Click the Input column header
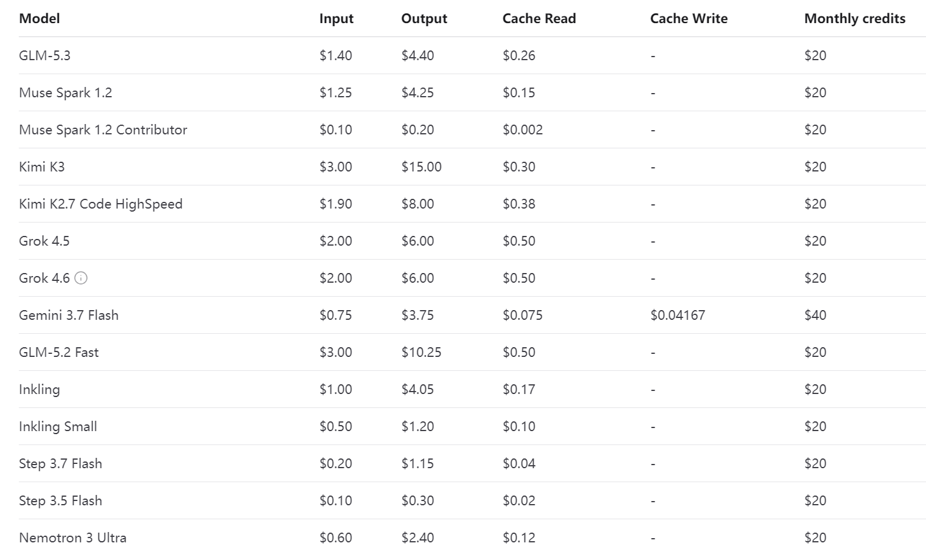Image resolution: width=926 pixels, height=560 pixels. pyautogui.click(x=336, y=18)
